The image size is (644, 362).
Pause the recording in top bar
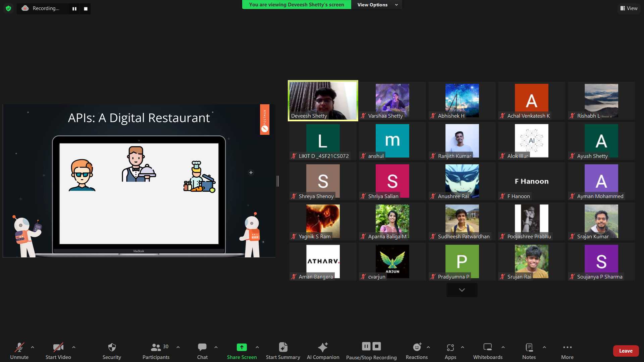tap(74, 9)
